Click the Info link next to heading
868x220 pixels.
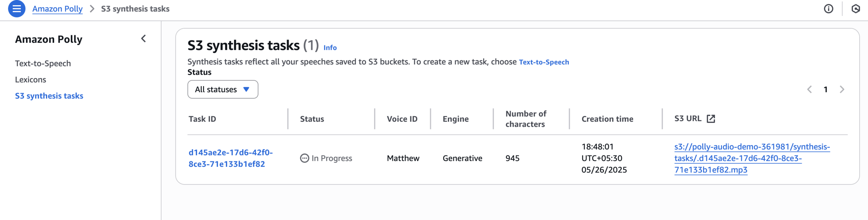[x=330, y=48]
